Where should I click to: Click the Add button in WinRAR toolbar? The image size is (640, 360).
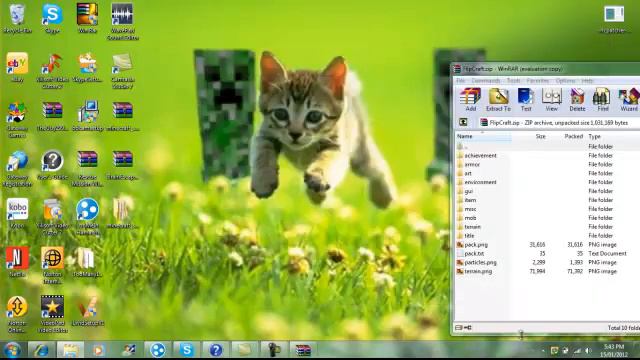(470, 100)
